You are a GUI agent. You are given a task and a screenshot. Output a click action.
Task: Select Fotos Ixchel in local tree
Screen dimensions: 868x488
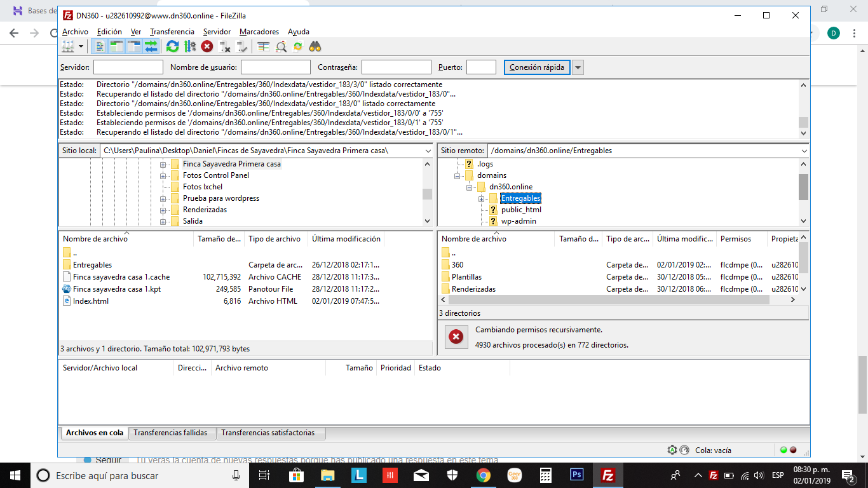coord(203,187)
